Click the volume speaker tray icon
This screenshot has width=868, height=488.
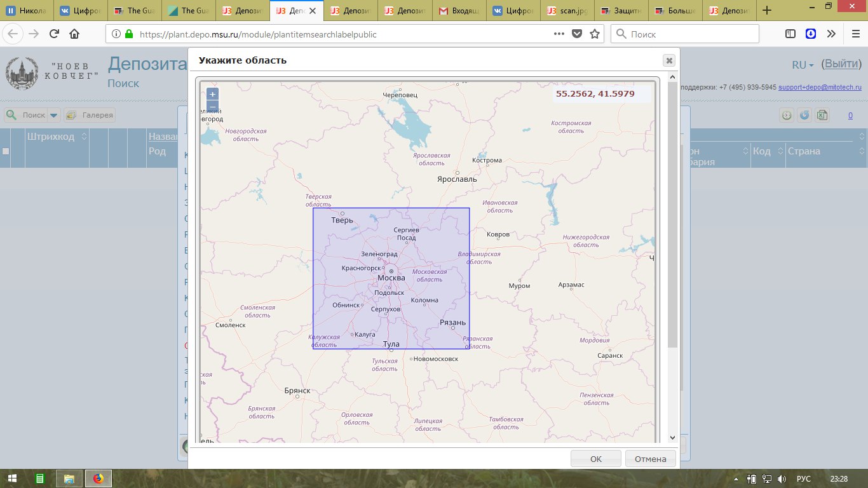[x=782, y=478]
